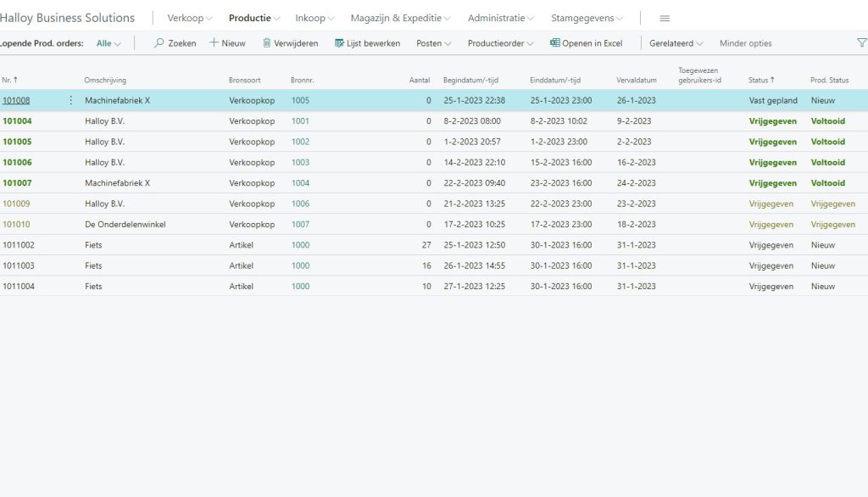Image resolution: width=868 pixels, height=497 pixels.
Task: Show row options for order 101008
Action: click(70, 100)
